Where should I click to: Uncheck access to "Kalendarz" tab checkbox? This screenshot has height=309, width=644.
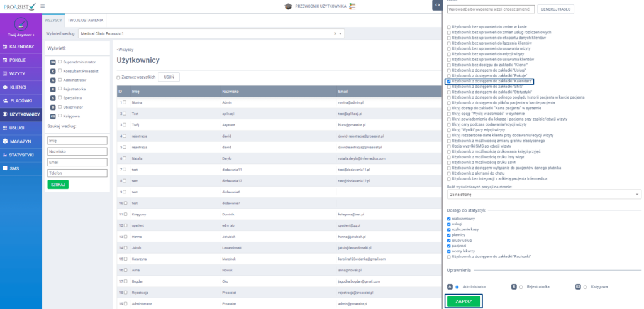tap(448, 82)
